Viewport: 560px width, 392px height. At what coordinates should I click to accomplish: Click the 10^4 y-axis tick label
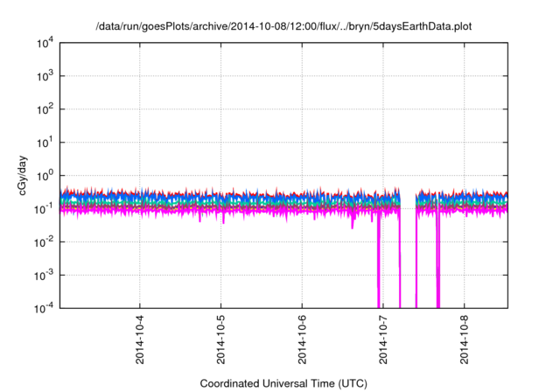45,43
